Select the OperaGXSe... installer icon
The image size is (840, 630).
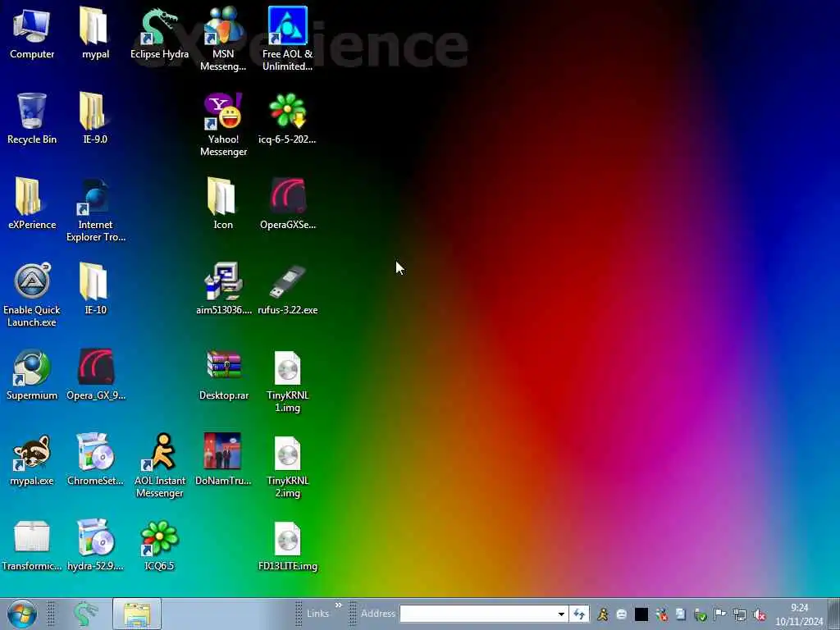point(287,203)
